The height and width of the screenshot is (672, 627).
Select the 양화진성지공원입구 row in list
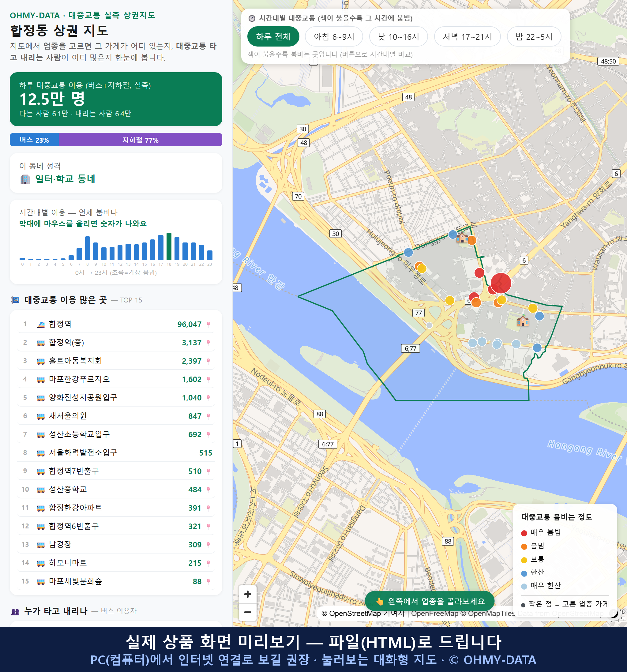coord(116,397)
